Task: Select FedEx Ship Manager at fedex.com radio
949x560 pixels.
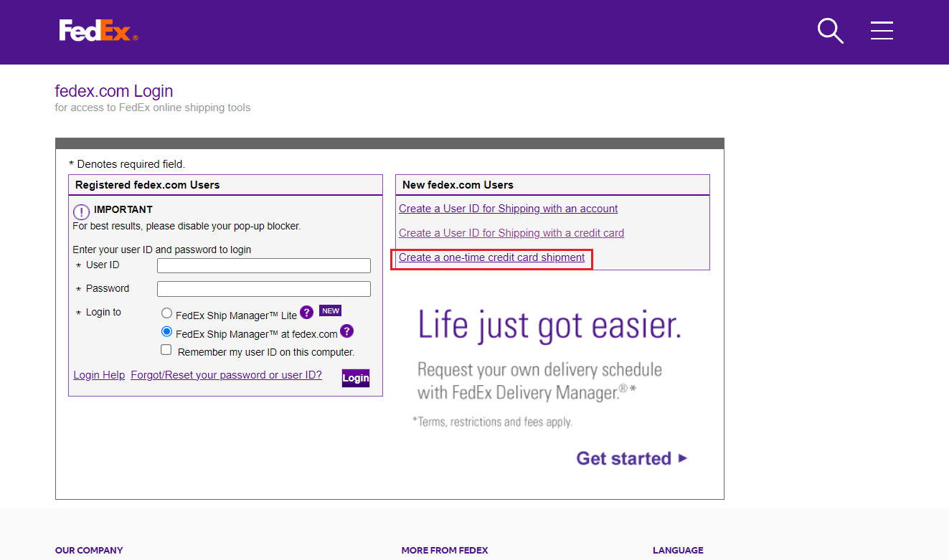Action: (166, 332)
